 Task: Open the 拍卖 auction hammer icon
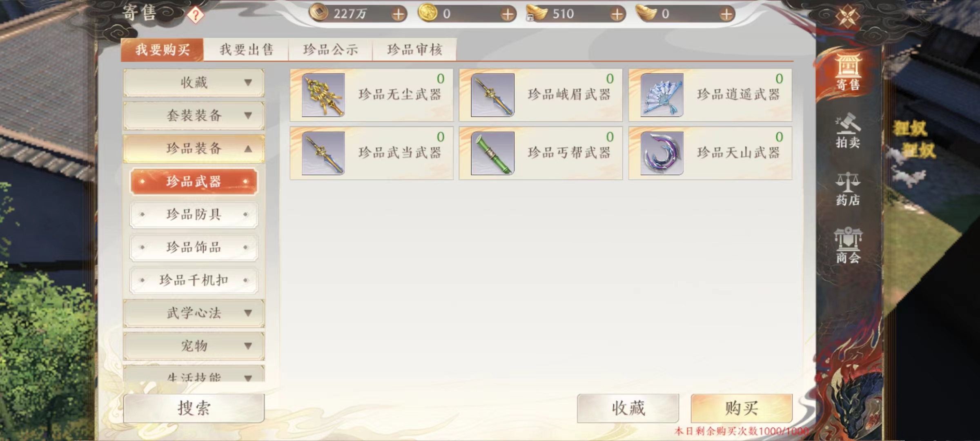pyautogui.click(x=848, y=131)
